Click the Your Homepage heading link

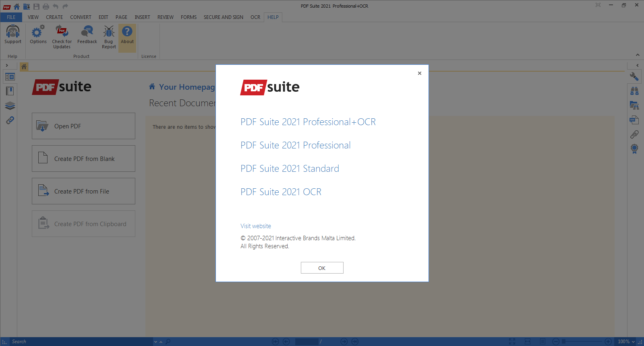coord(187,87)
